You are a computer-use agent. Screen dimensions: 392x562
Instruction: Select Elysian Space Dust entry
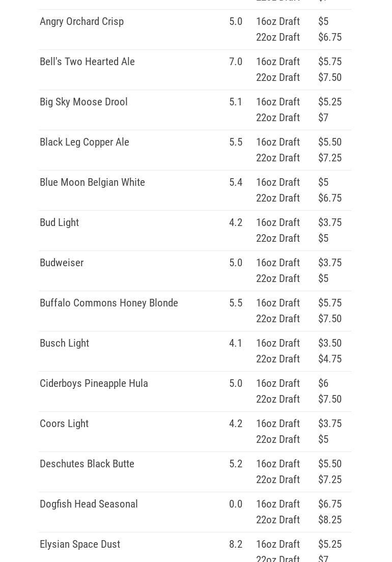click(x=80, y=544)
